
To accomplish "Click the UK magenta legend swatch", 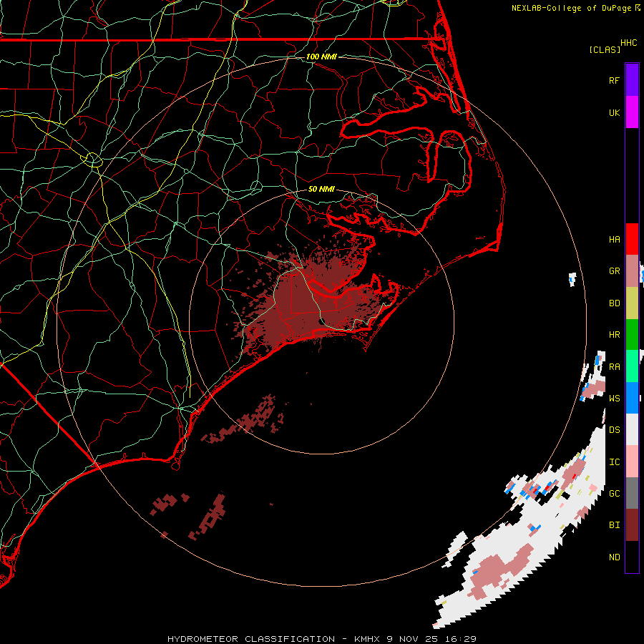I will click(x=632, y=112).
